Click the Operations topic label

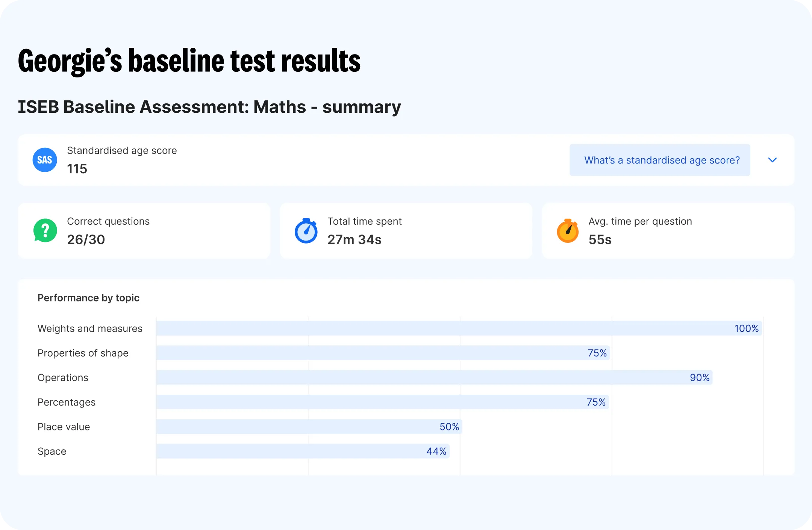coord(63,378)
